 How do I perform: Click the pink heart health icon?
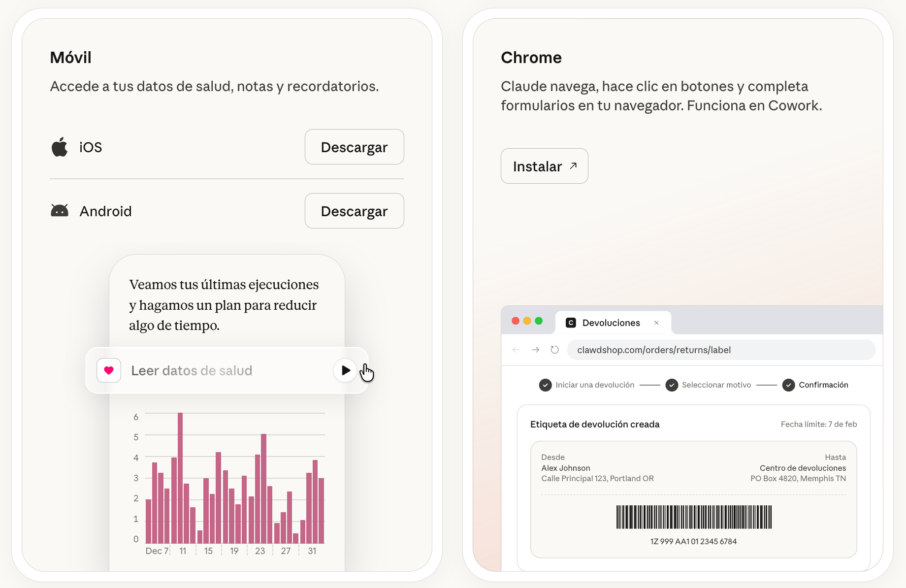click(x=109, y=370)
